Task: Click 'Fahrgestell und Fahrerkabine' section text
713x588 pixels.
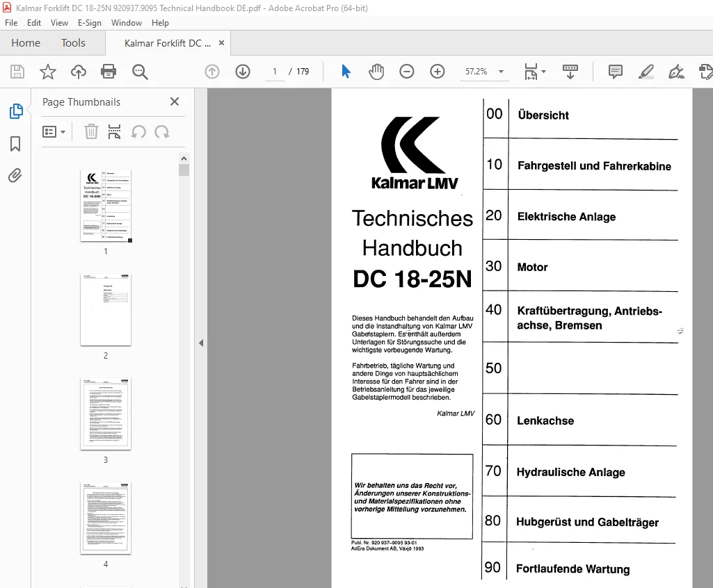Action: click(594, 166)
